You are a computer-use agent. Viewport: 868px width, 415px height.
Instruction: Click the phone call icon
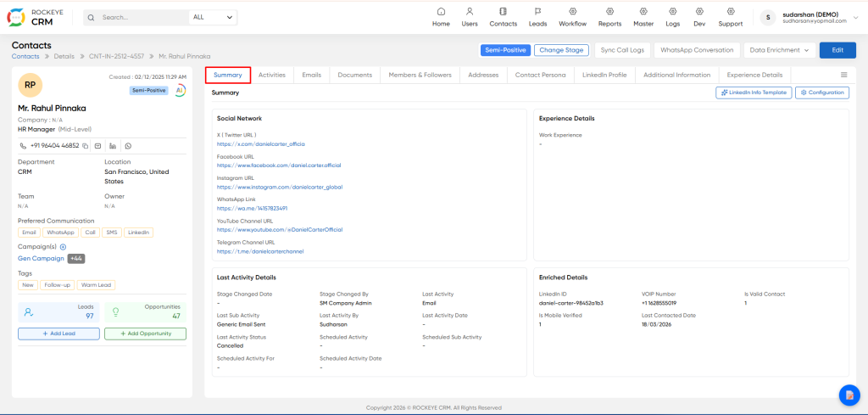(23, 146)
